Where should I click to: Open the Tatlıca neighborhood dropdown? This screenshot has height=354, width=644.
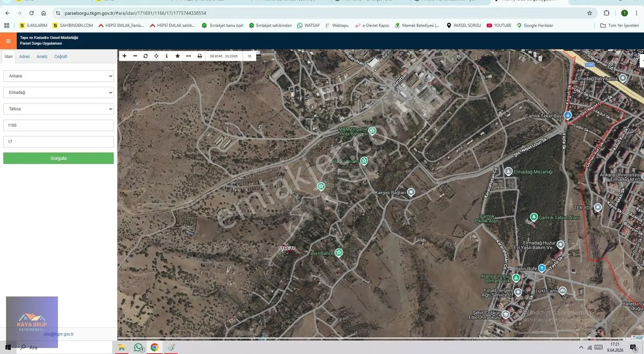(x=58, y=109)
